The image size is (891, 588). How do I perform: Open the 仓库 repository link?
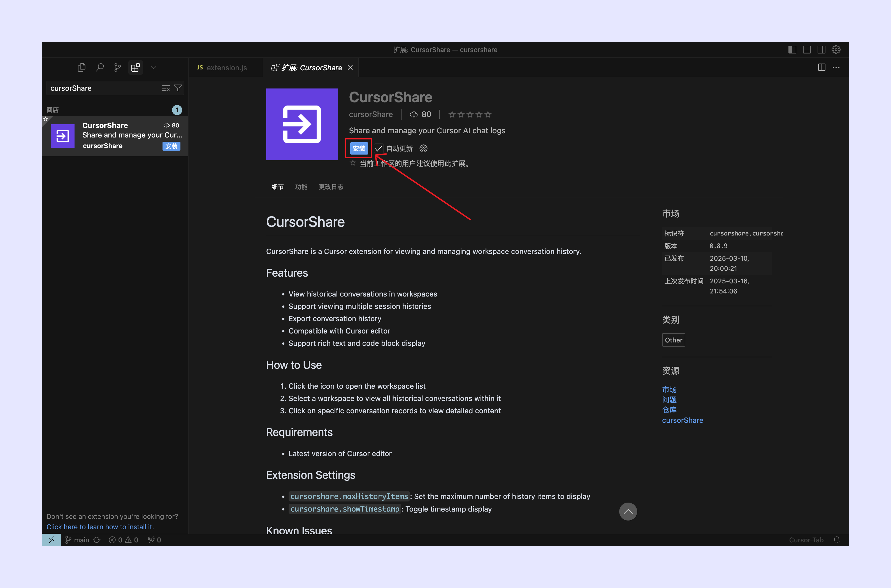pyautogui.click(x=669, y=410)
